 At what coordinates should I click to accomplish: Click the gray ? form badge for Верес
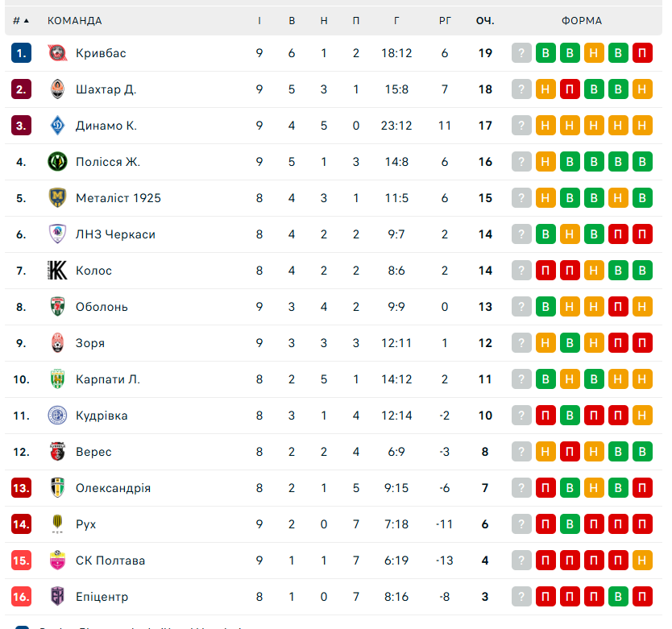[x=521, y=452]
